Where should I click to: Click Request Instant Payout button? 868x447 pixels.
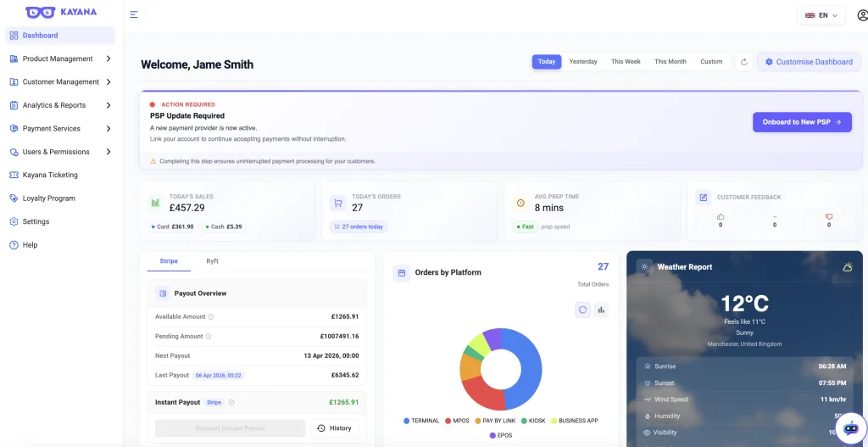click(231, 428)
